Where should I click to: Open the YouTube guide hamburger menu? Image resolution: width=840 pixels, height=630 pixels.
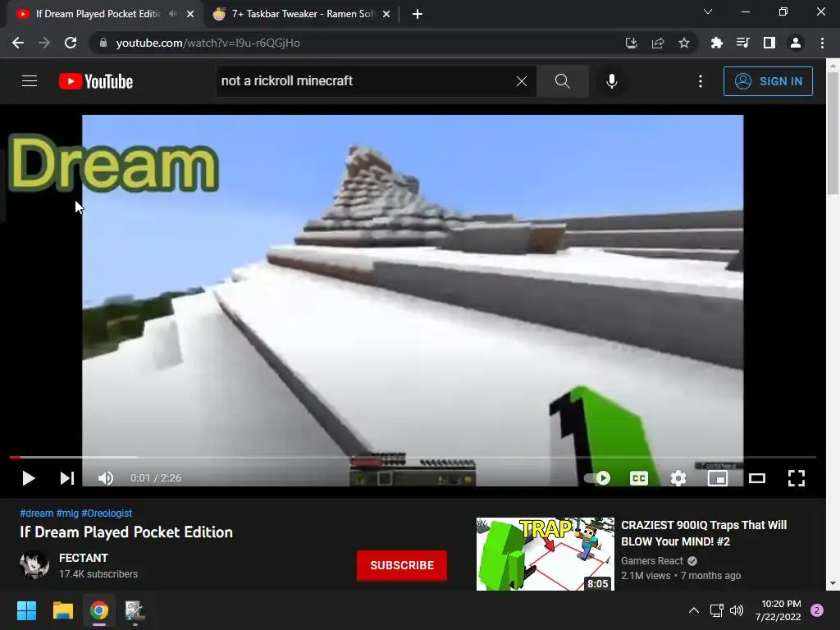(30, 81)
